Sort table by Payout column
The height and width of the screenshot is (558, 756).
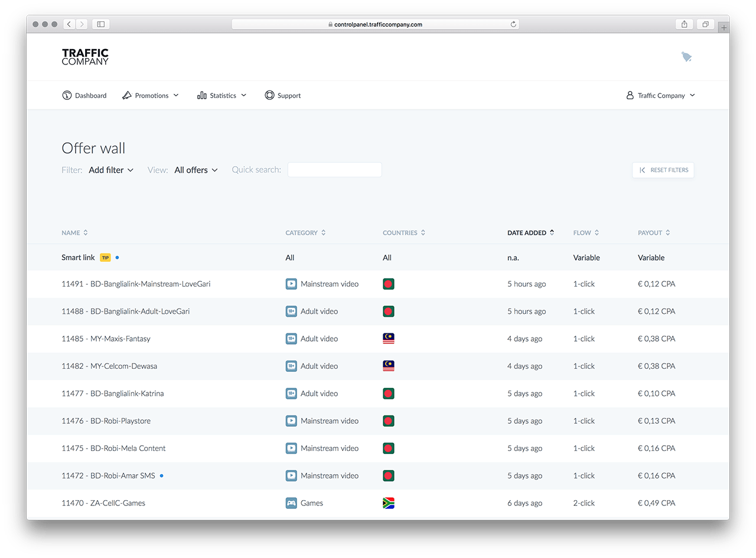tap(654, 233)
